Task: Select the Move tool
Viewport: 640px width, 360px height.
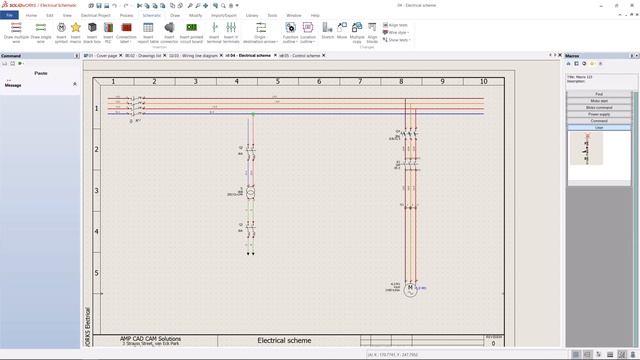Action: (342, 31)
